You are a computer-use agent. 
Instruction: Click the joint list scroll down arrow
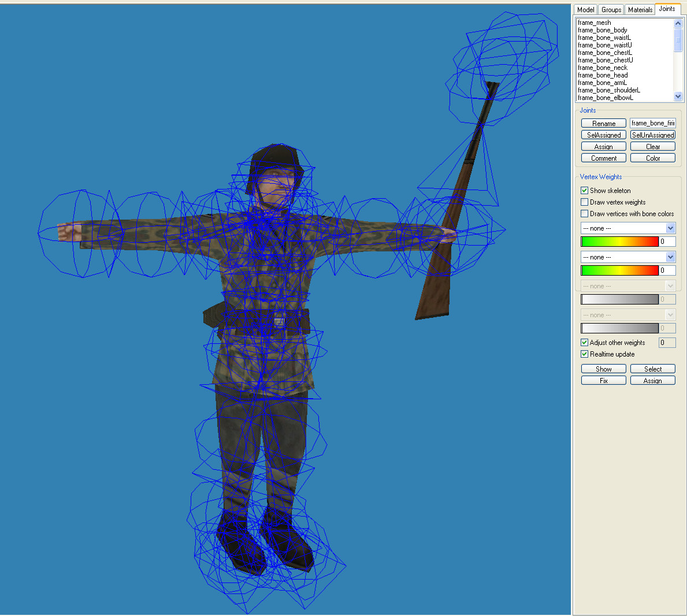[x=678, y=97]
